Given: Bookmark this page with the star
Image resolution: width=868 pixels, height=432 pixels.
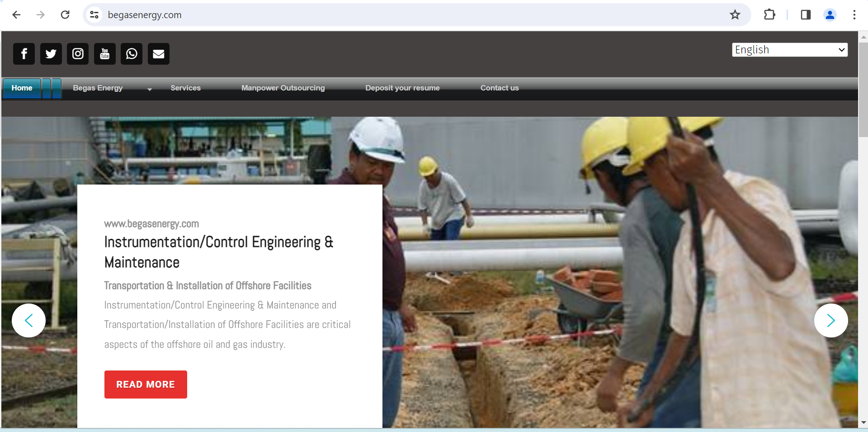Looking at the screenshot, I should (x=735, y=15).
